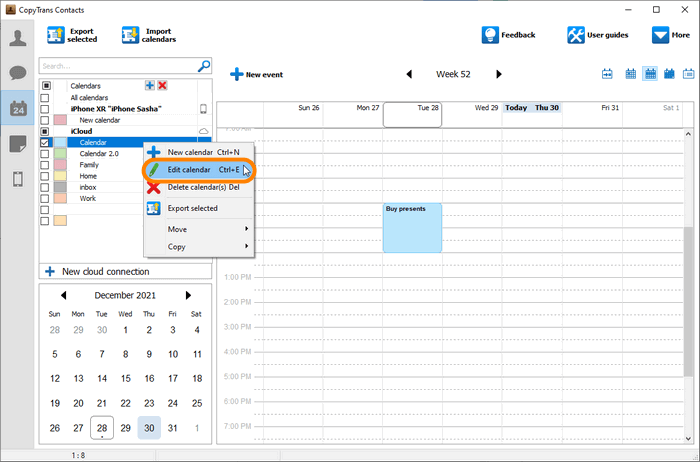Viewport: 700px width, 462px height.
Task: Open User guides with the tools icon
Action: [598, 35]
